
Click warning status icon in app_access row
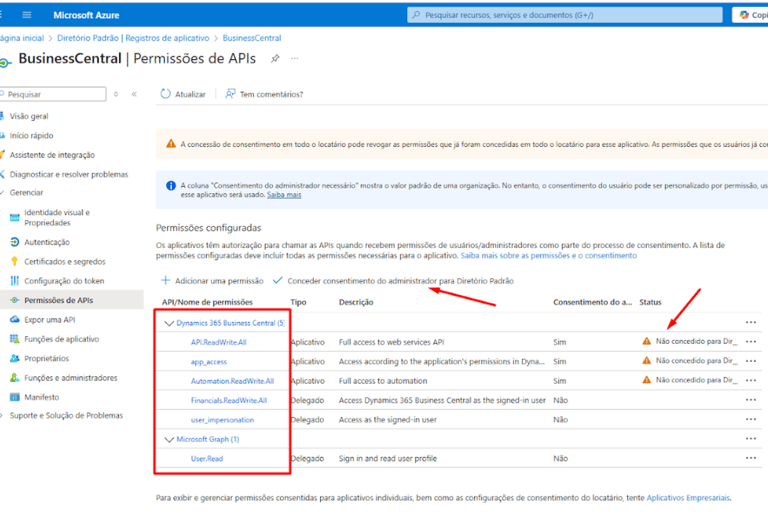(x=647, y=361)
